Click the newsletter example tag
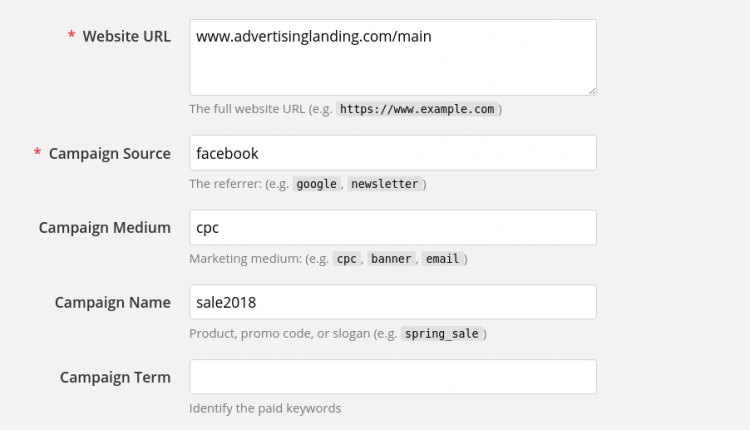This screenshot has width=750, height=430. coord(385,184)
